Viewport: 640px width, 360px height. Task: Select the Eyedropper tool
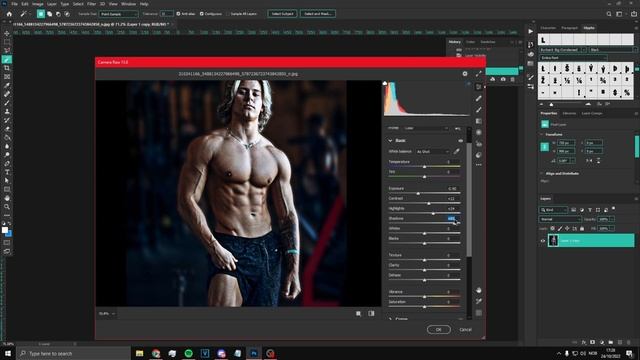click(x=7, y=85)
